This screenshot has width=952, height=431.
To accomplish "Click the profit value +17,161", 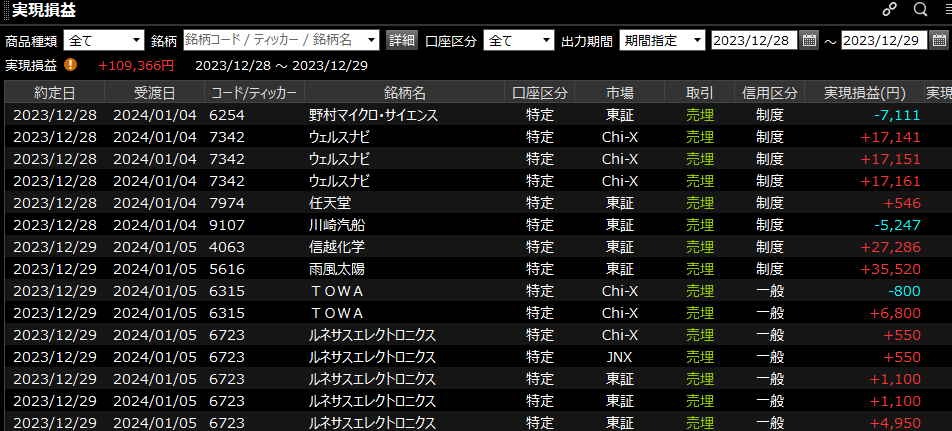I will 891,181.
